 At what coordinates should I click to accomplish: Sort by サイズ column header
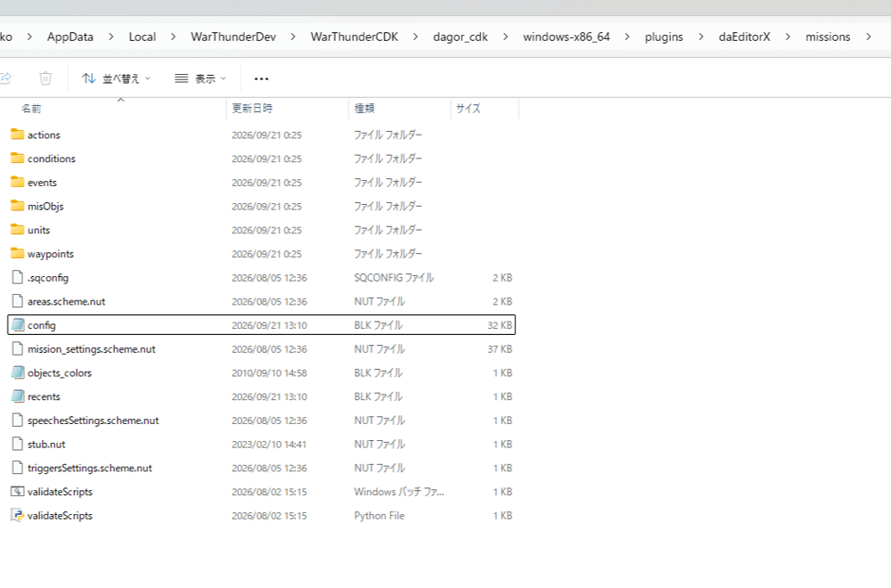coord(469,108)
